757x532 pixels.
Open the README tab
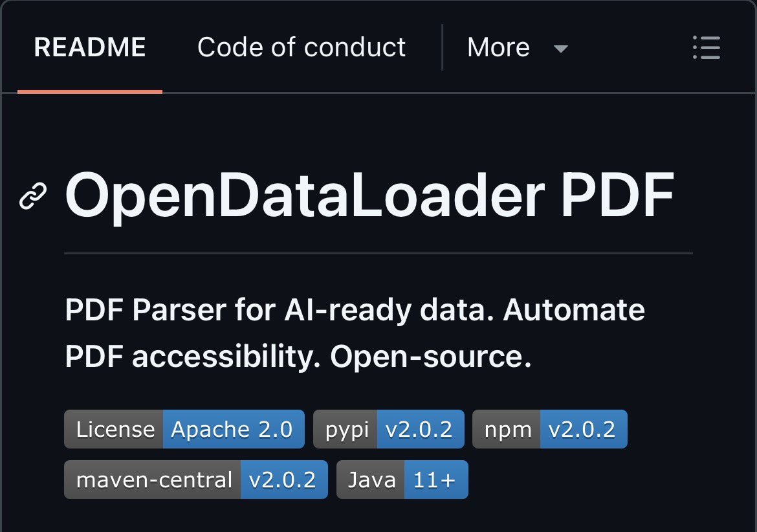pos(90,47)
